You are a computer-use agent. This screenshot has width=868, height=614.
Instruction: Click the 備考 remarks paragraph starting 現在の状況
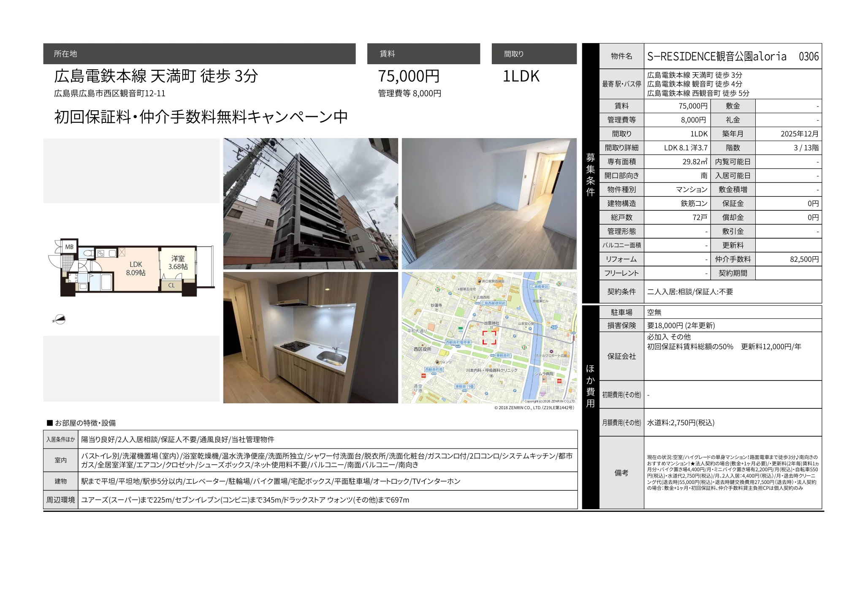pos(732,473)
